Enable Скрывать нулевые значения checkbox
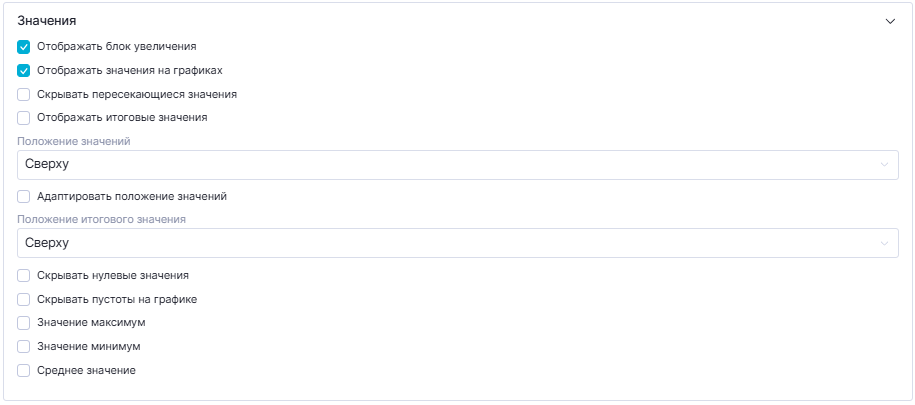The height and width of the screenshot is (405, 915). [x=24, y=275]
